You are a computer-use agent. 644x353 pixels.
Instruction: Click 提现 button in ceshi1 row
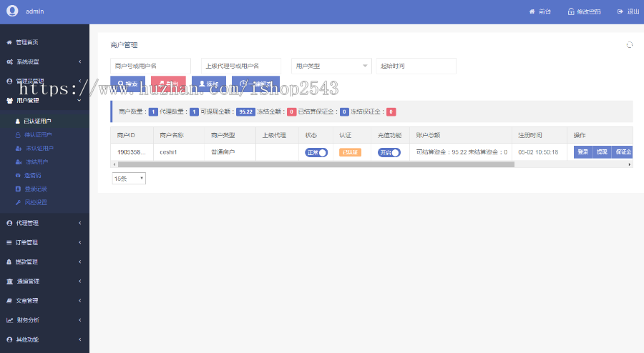(602, 152)
